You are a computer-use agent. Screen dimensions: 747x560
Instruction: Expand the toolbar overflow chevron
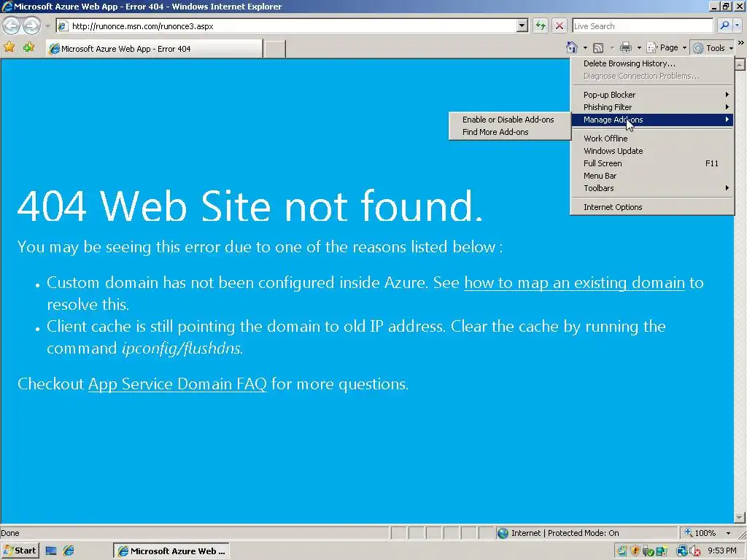coord(741,43)
